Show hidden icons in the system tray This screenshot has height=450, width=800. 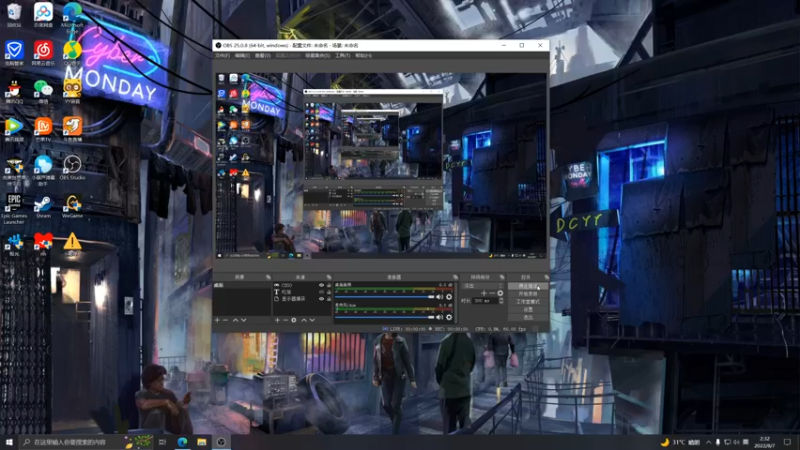[708, 442]
